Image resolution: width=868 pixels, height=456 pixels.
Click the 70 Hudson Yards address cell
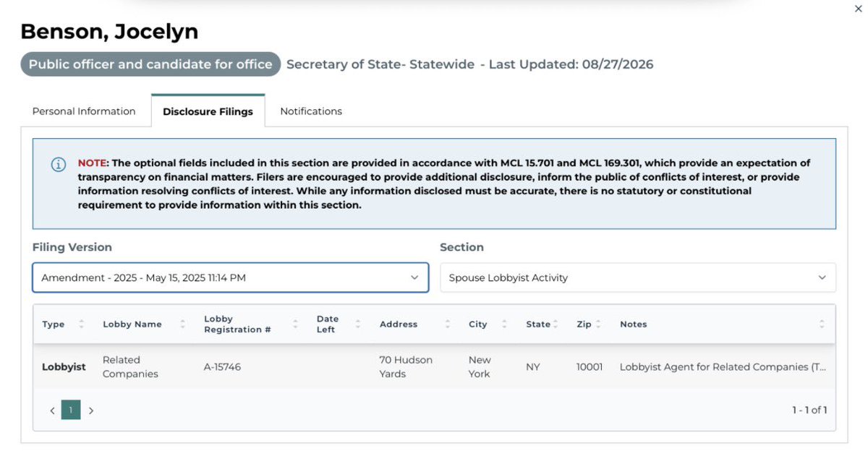405,367
